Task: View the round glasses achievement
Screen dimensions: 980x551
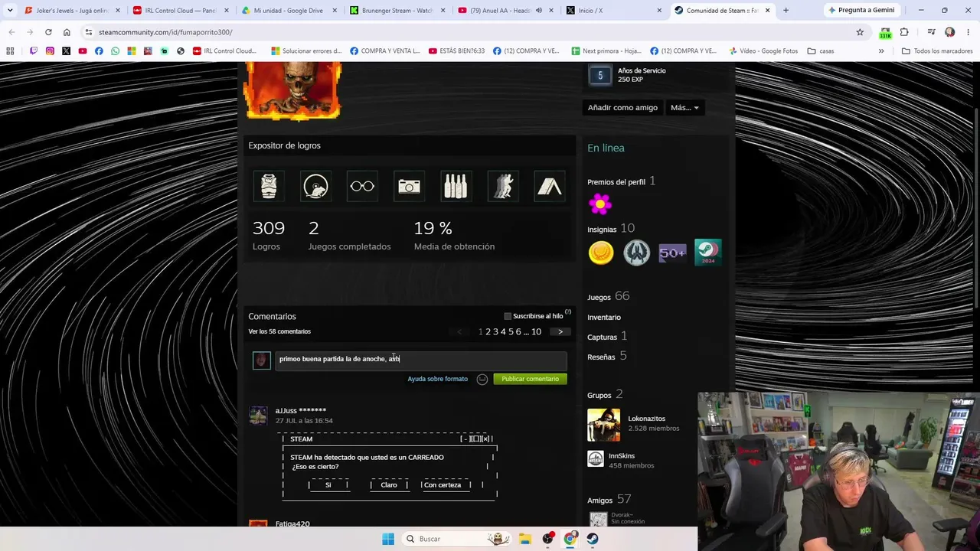Action: pos(362,186)
